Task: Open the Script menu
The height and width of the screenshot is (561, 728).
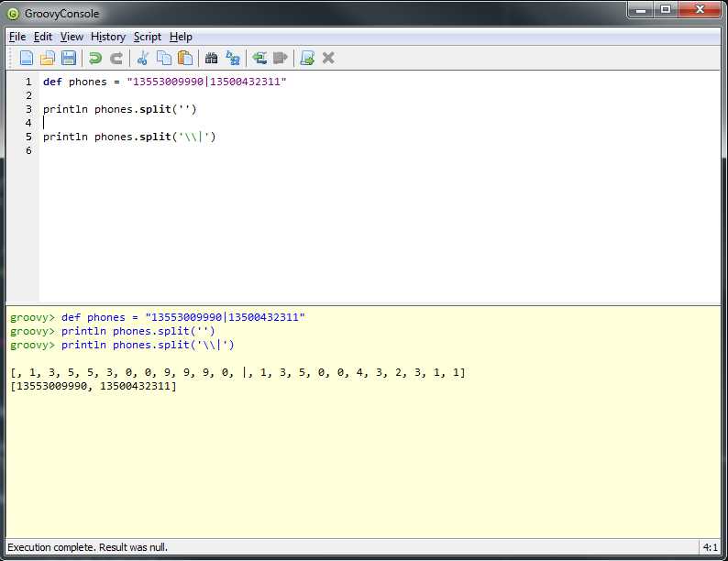Action: (148, 37)
